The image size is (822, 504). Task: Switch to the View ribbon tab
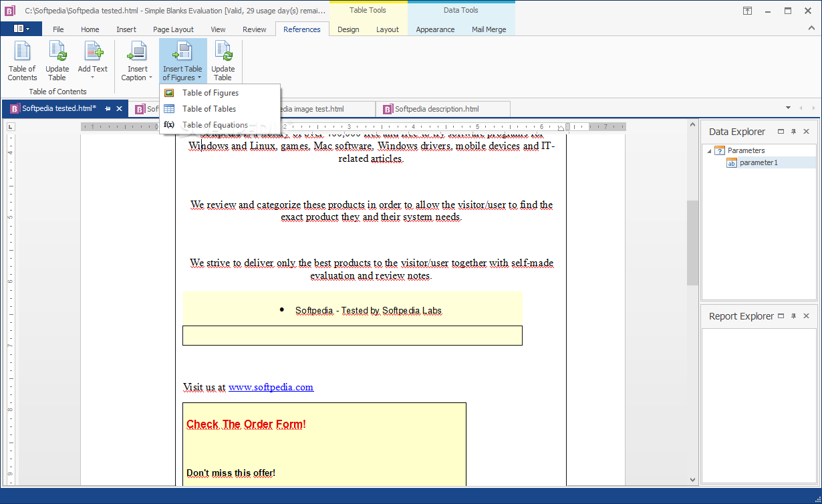(218, 29)
